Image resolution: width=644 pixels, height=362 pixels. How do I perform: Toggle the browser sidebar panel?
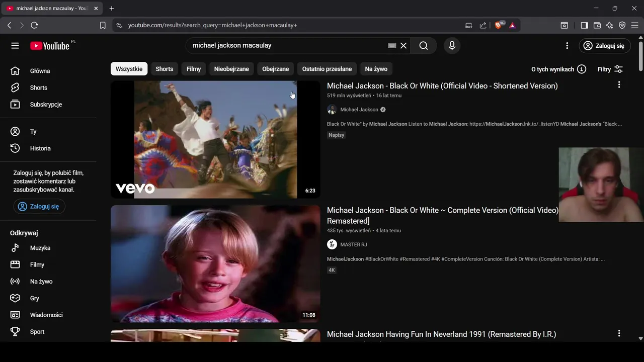(584, 25)
